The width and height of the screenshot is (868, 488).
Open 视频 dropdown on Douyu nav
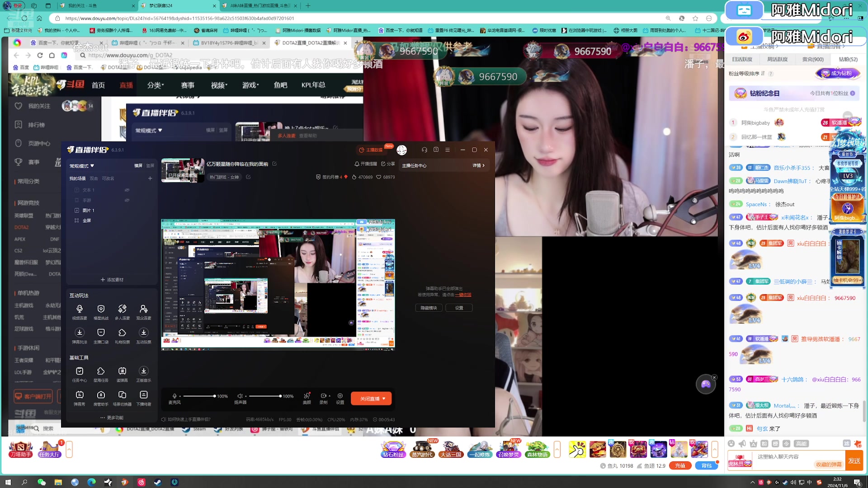pos(219,85)
